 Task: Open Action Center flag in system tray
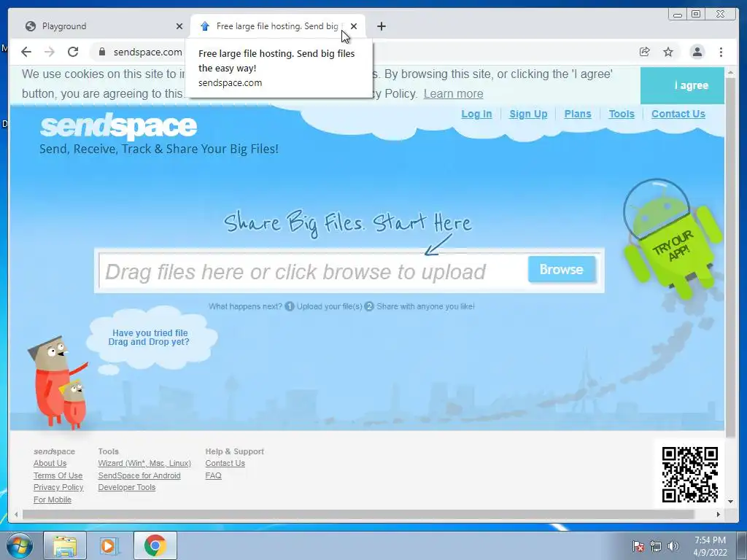point(638,546)
